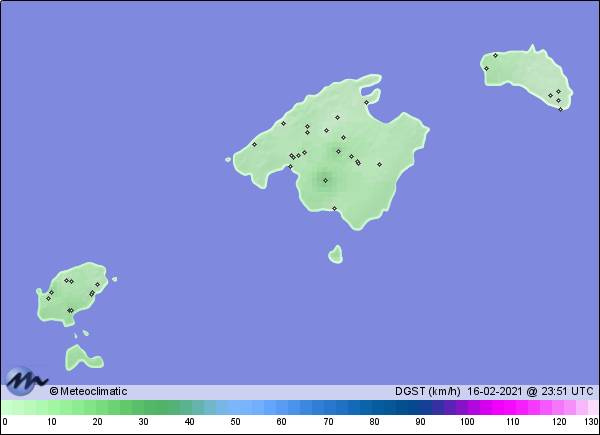This screenshot has height=435, width=600.
Task: Click the scale label 90
Action: pos(420,422)
